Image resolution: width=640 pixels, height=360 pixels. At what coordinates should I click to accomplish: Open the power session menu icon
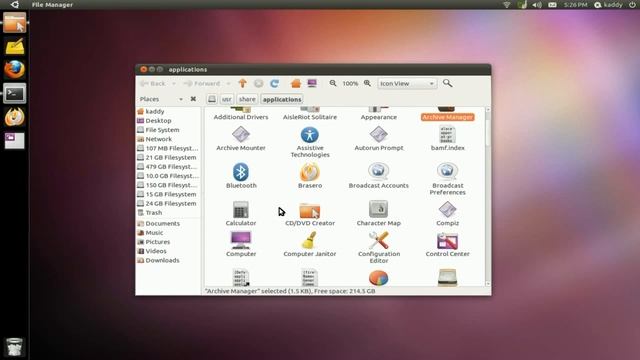point(632,5)
